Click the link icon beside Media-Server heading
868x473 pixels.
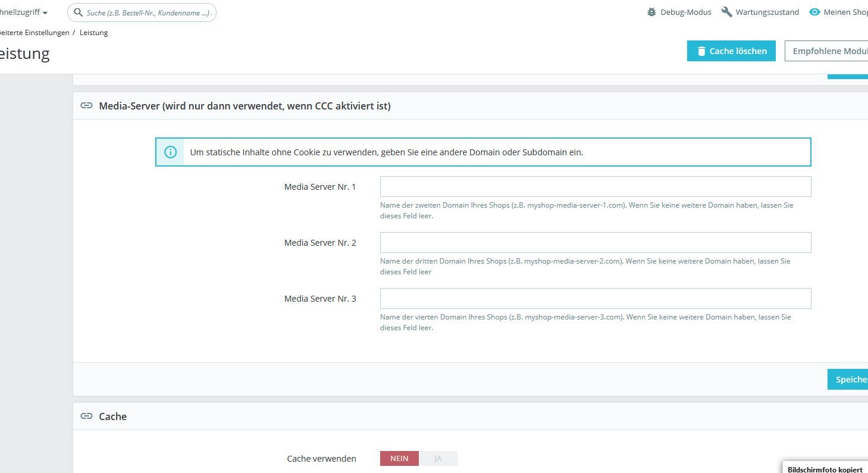[87, 106]
